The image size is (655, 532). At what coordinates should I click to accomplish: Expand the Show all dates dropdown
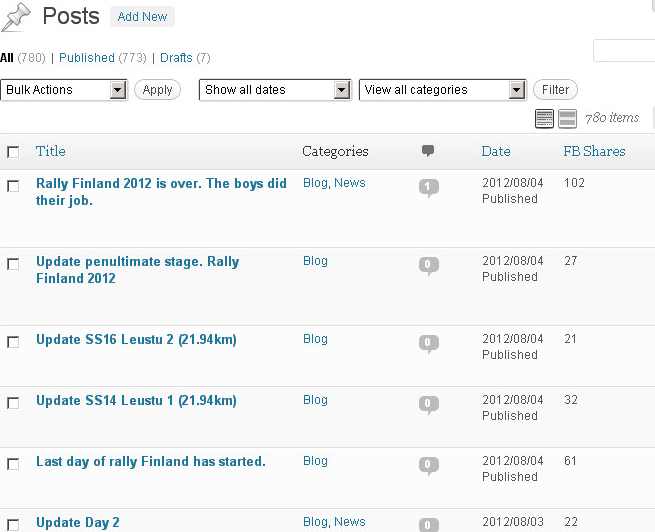point(275,90)
